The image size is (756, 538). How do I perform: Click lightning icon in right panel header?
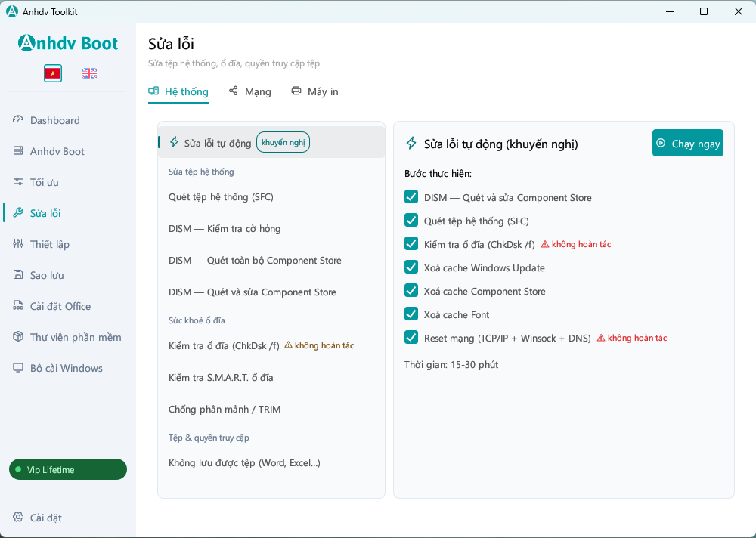(411, 143)
